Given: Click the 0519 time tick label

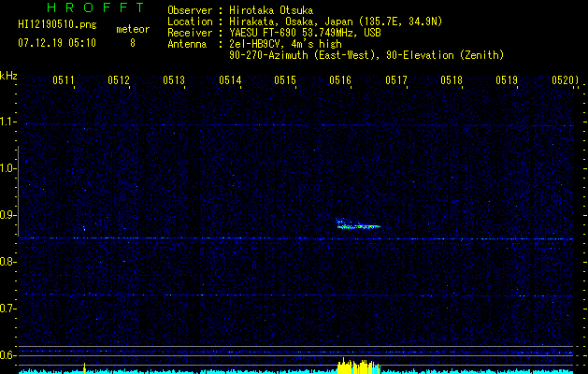Looking at the screenshot, I should (x=507, y=80).
